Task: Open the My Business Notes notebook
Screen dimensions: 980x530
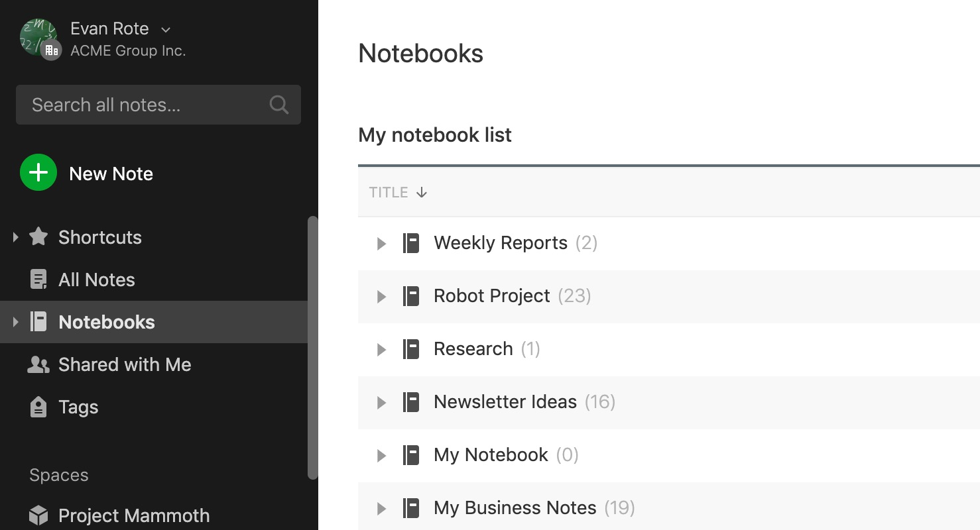Action: click(515, 507)
